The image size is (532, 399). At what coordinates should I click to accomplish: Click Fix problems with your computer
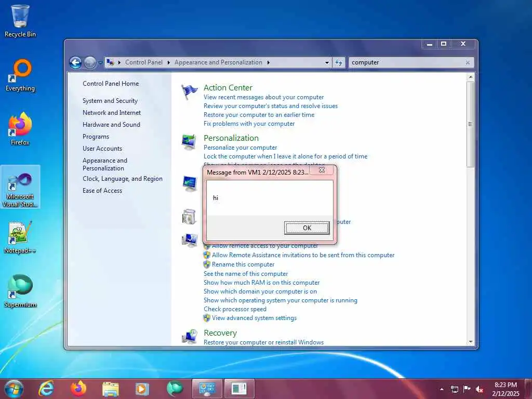coord(249,124)
